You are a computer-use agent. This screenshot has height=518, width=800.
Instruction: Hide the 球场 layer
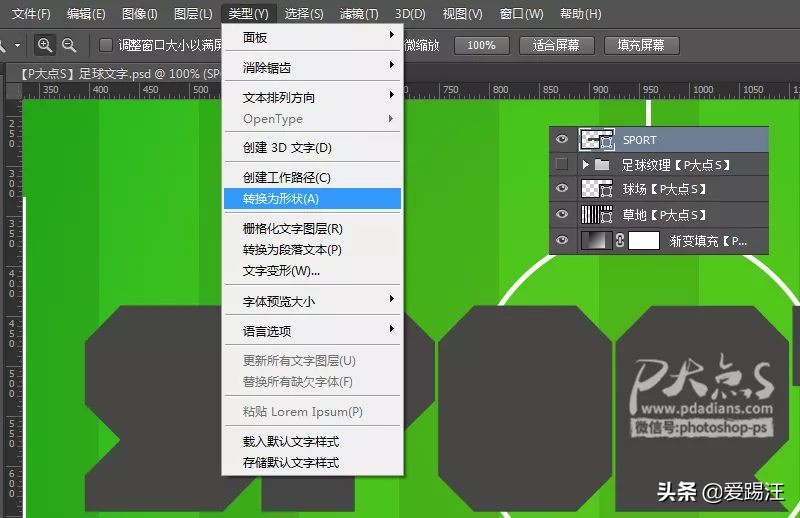[x=562, y=188]
